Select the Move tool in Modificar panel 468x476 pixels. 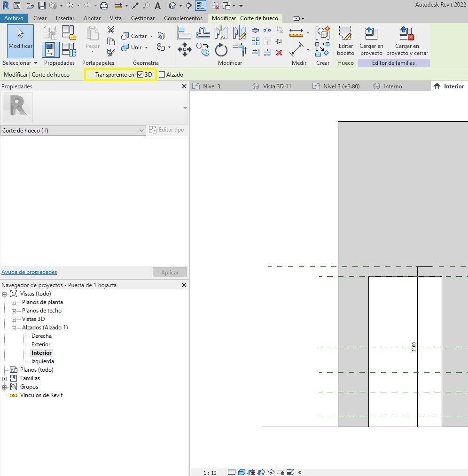click(184, 49)
